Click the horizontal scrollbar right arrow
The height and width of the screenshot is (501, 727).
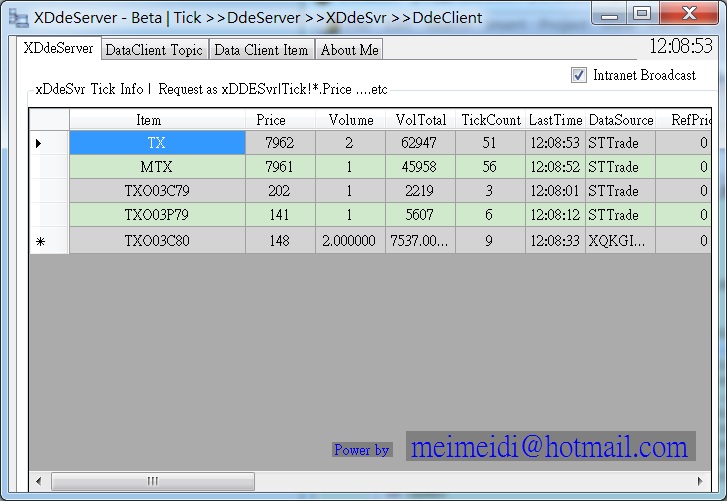pyautogui.click(x=700, y=481)
